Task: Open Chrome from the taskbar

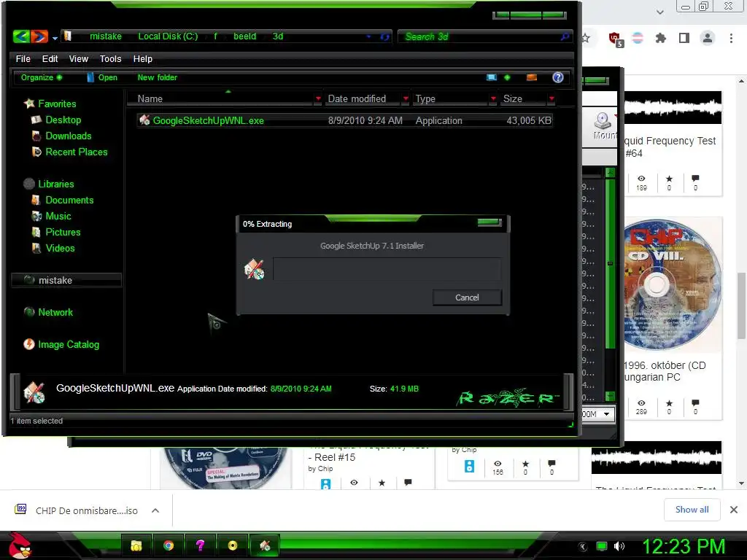Action: 169,545
